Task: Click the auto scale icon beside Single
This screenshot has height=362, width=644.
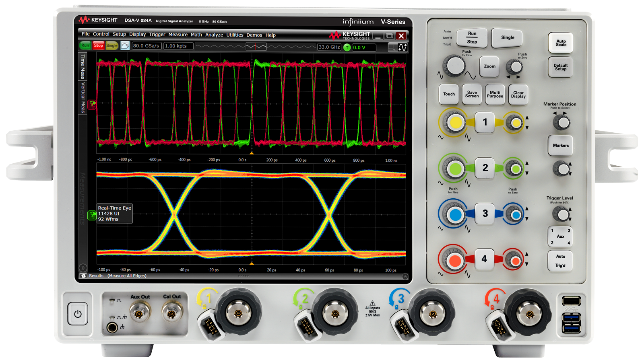Action: (125, 46)
